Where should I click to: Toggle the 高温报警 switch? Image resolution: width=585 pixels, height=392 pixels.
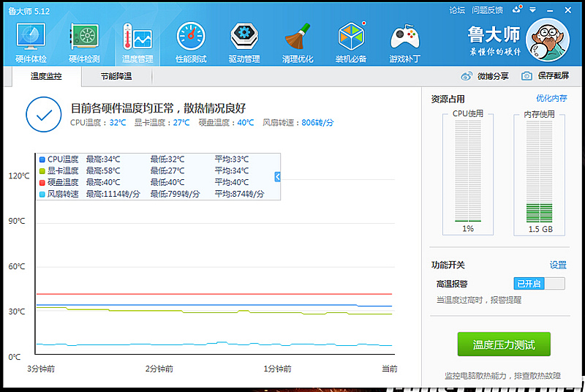point(539,284)
